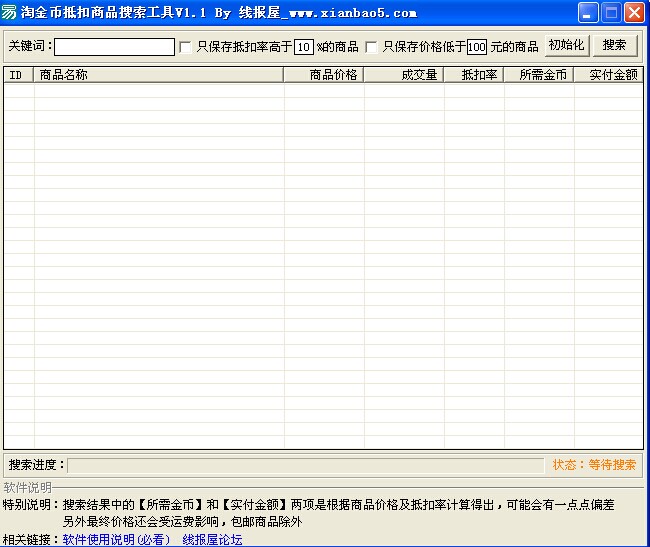
Task: Close the search tool window
Action: coord(634,13)
